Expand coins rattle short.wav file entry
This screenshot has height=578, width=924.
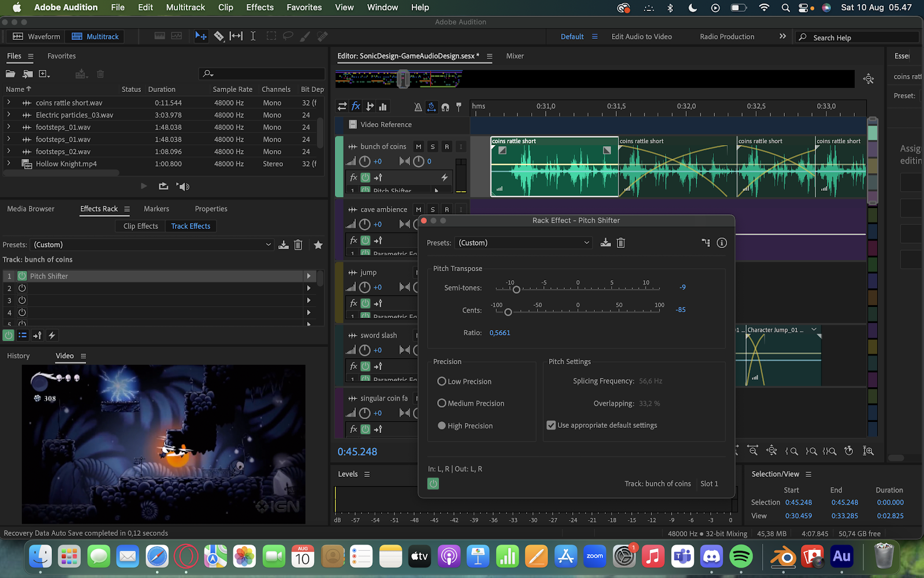[x=9, y=103]
